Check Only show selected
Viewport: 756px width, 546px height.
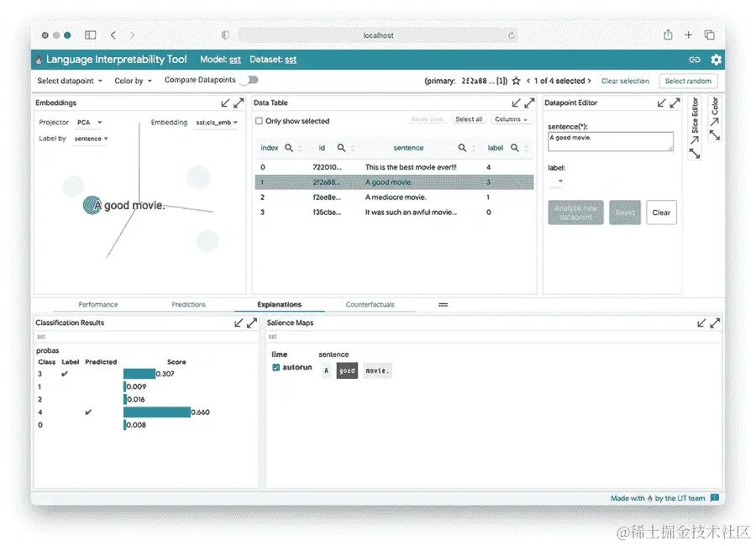[259, 121]
